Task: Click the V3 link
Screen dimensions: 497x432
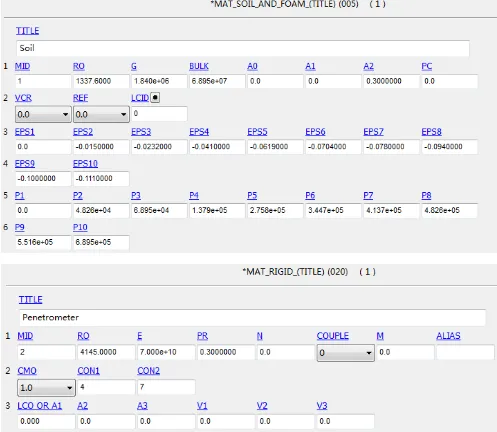Action: click(322, 406)
